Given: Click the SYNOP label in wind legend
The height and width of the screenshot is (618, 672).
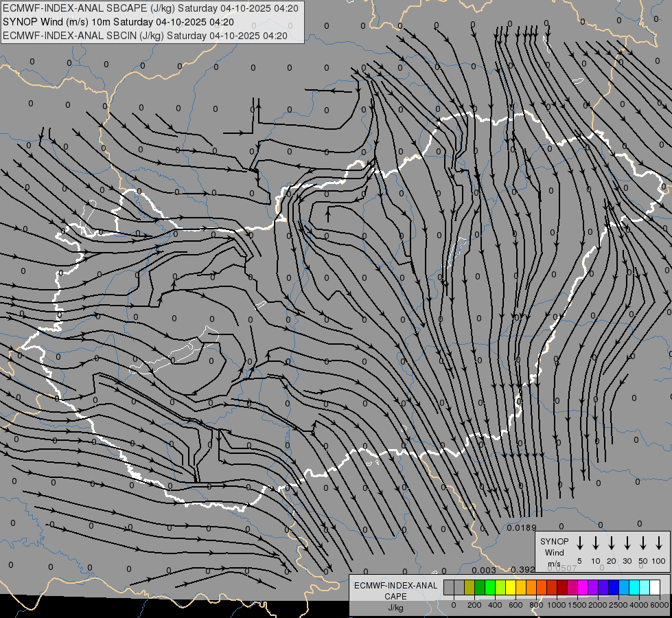Looking at the screenshot, I should (554, 541).
